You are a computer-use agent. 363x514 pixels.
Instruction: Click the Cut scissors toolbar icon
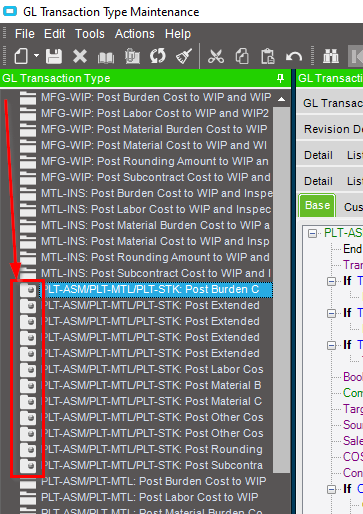[x=216, y=56]
